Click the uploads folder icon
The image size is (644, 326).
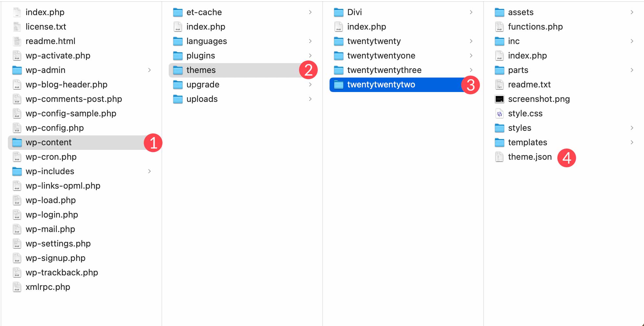tap(178, 99)
